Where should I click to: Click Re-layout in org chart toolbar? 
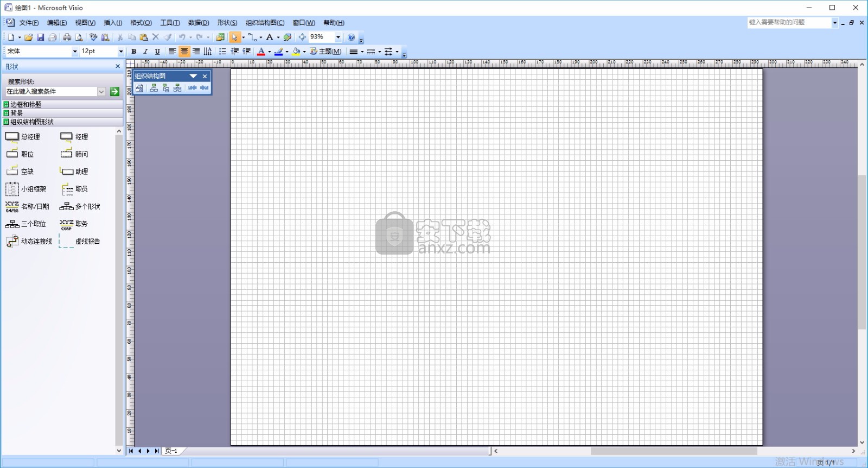click(139, 88)
